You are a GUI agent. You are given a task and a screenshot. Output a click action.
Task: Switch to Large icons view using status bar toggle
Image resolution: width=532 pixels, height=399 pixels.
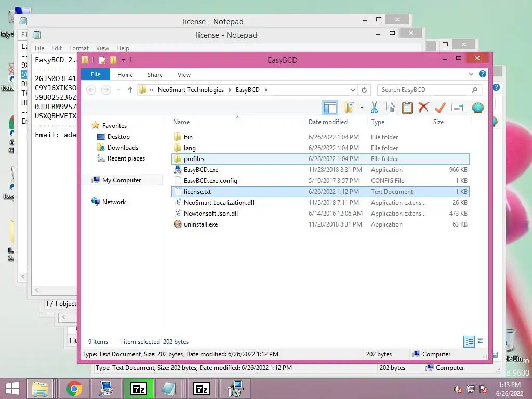pyautogui.click(x=481, y=341)
